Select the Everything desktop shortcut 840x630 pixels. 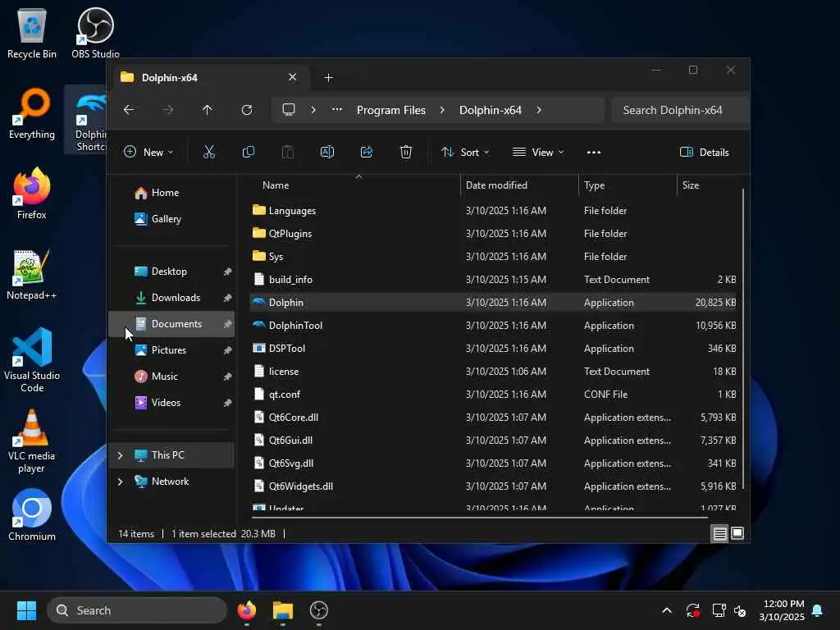32,113
